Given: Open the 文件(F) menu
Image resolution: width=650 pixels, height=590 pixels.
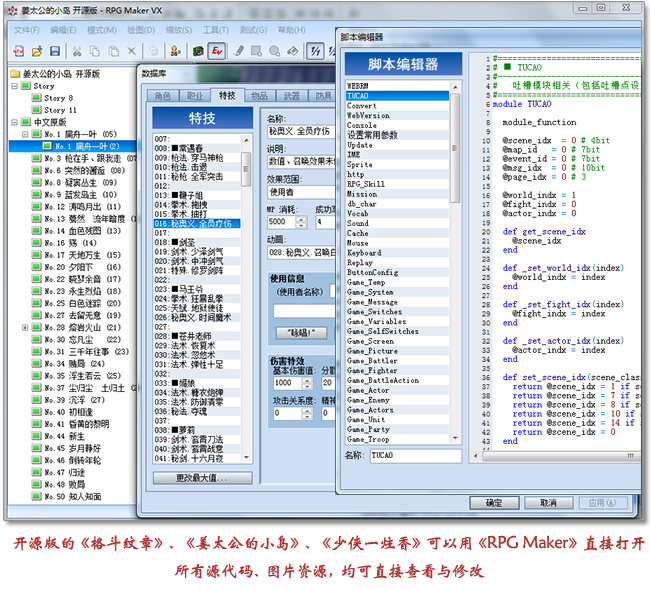Looking at the screenshot, I should point(27,30).
